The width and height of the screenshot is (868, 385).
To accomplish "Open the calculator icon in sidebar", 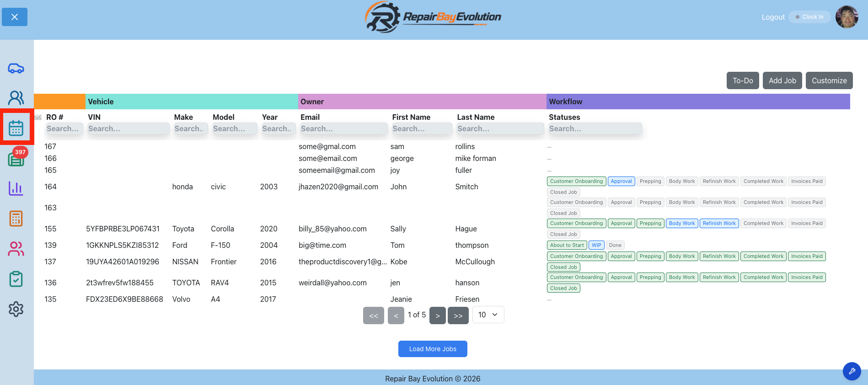I will 16,219.
